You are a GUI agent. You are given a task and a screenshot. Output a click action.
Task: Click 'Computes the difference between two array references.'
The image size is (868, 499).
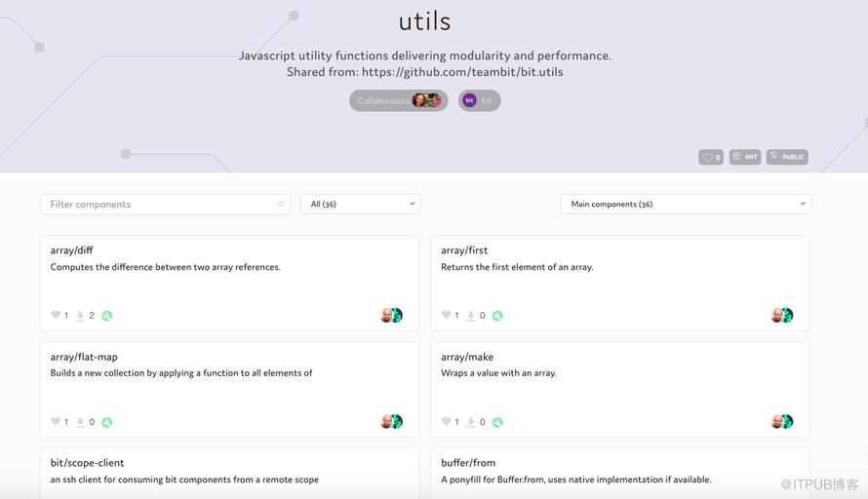point(166,267)
